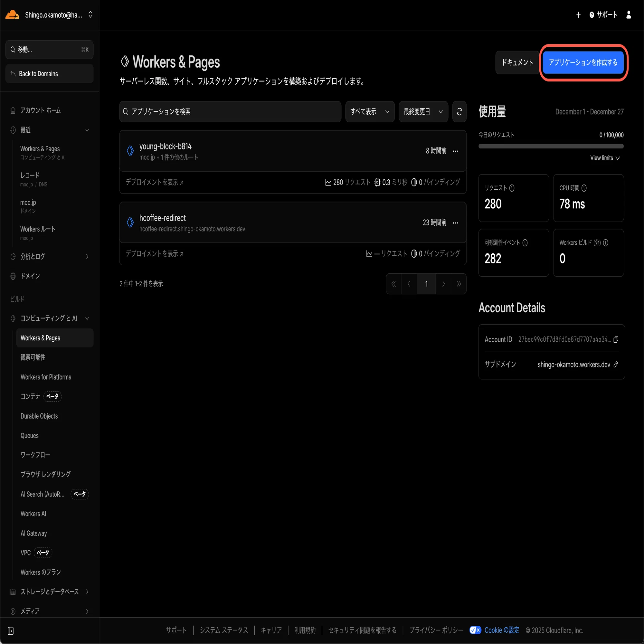Collapse コンピューティングと AI section

pyautogui.click(x=87, y=318)
